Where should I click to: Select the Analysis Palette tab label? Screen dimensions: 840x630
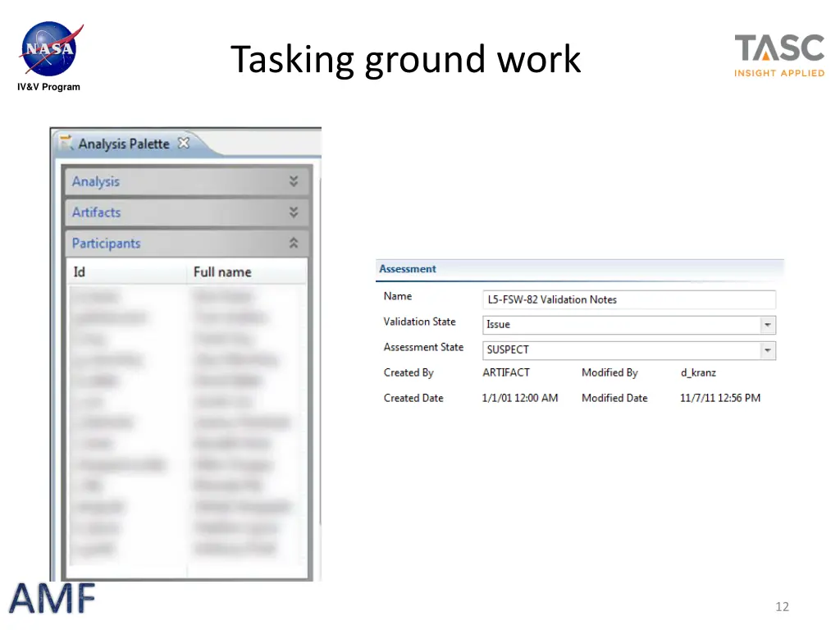click(x=123, y=144)
